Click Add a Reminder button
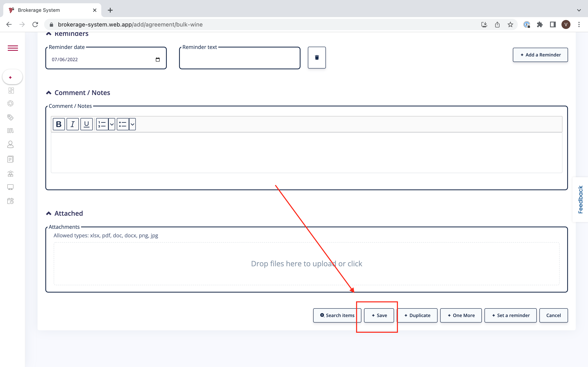The image size is (588, 367). [x=540, y=55]
